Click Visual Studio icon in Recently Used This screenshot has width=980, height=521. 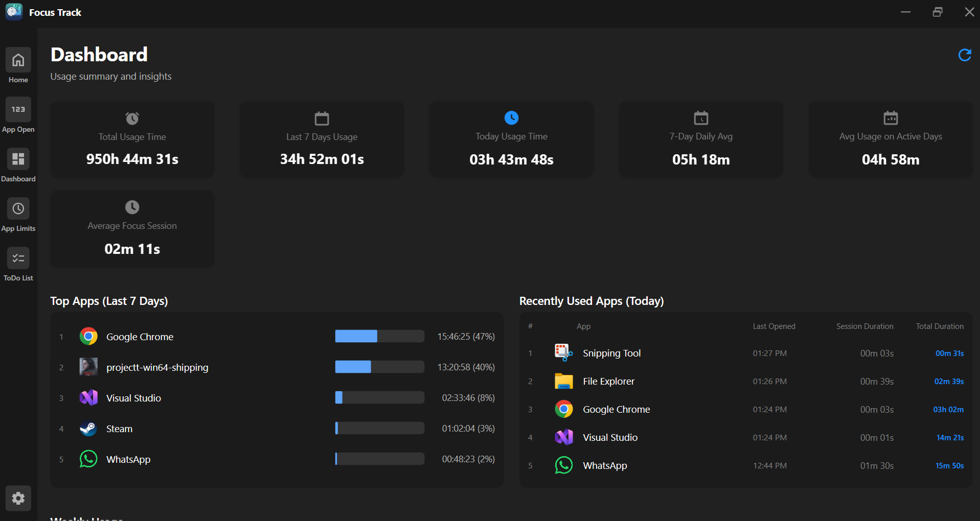click(564, 437)
